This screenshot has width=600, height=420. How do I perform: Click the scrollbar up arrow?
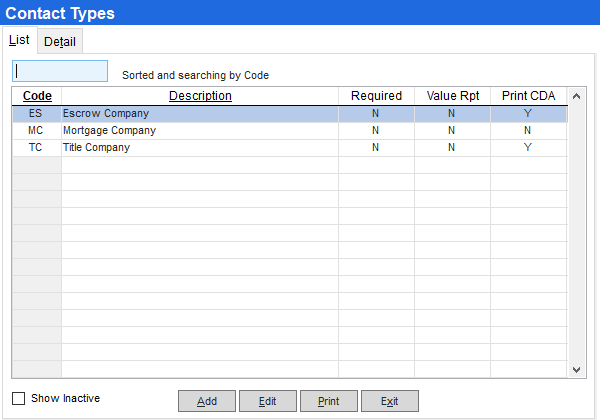point(576,97)
